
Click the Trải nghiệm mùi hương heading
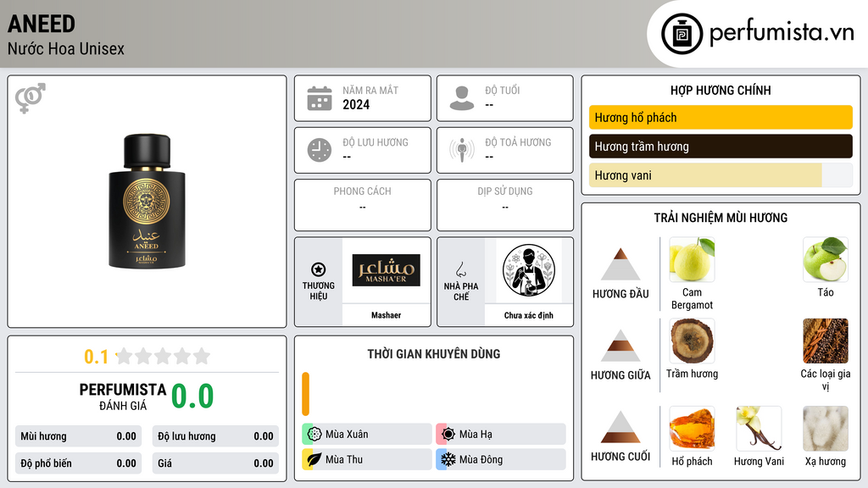tap(721, 218)
